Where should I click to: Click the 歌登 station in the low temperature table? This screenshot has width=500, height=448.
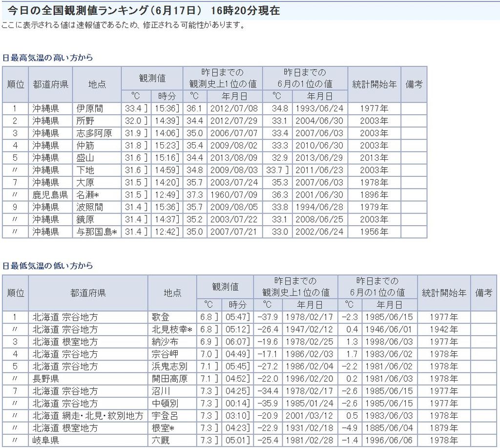pos(161,317)
